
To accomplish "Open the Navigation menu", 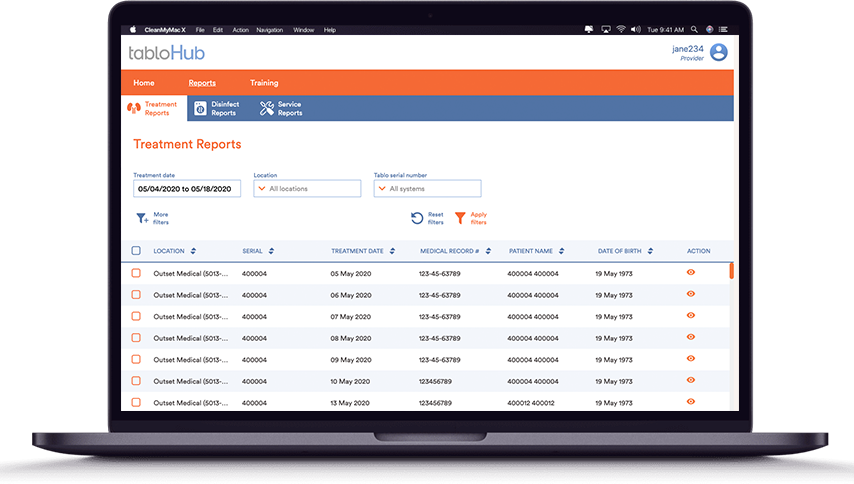I will tap(270, 30).
